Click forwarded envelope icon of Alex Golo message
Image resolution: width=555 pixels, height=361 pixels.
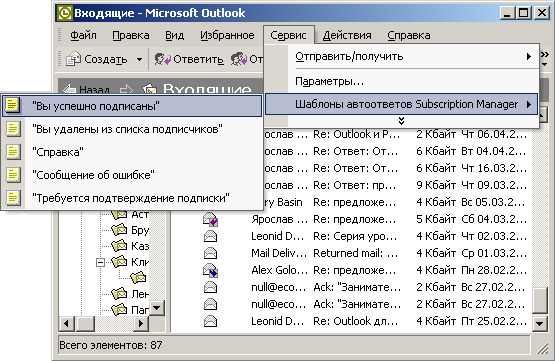pyautogui.click(x=210, y=270)
